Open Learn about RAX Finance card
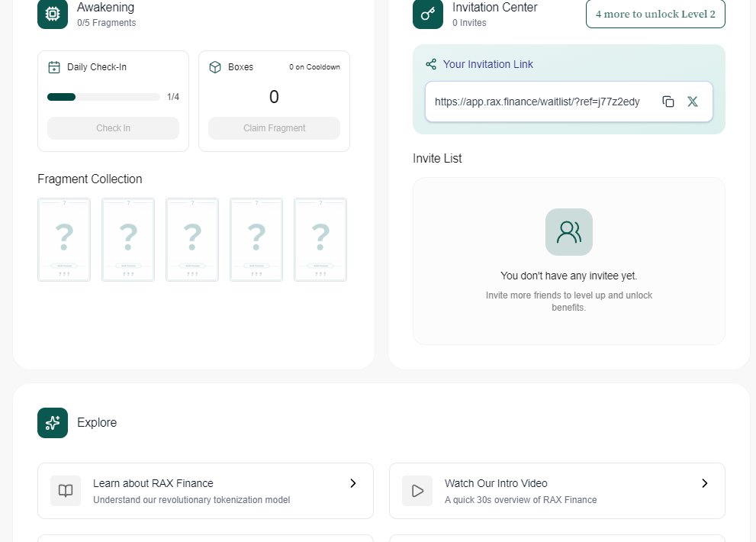 205,491
